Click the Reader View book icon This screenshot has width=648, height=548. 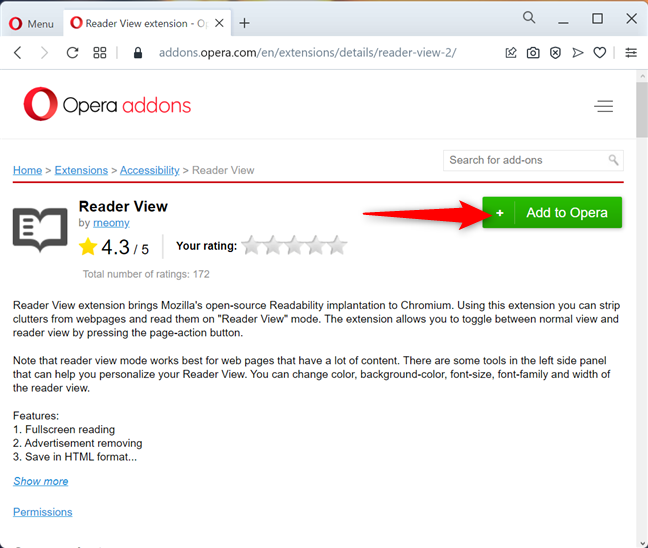(x=40, y=229)
